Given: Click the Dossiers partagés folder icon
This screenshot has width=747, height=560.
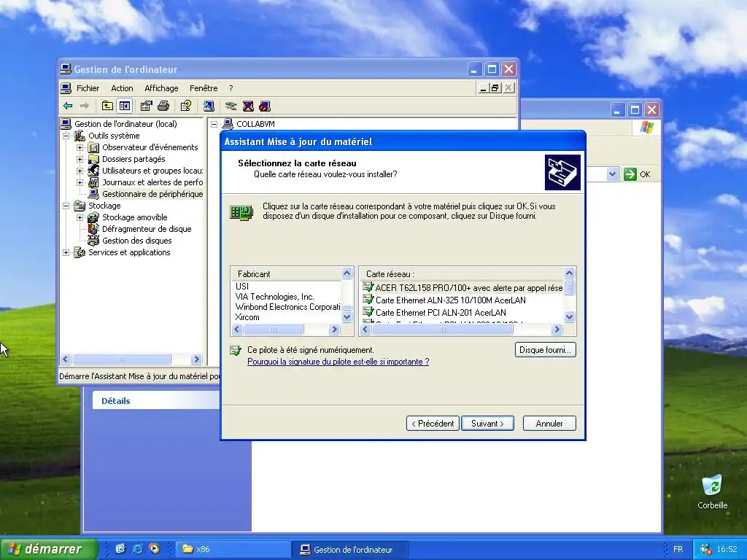Looking at the screenshot, I should (94, 159).
